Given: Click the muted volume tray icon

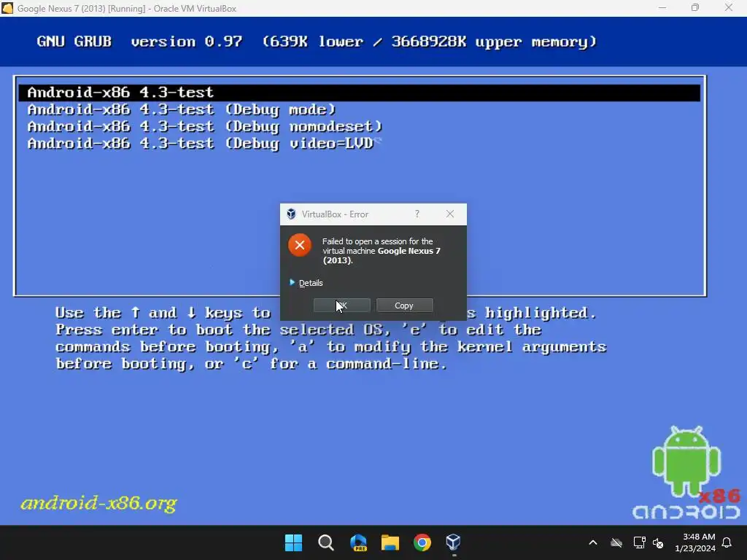Looking at the screenshot, I should 659,542.
